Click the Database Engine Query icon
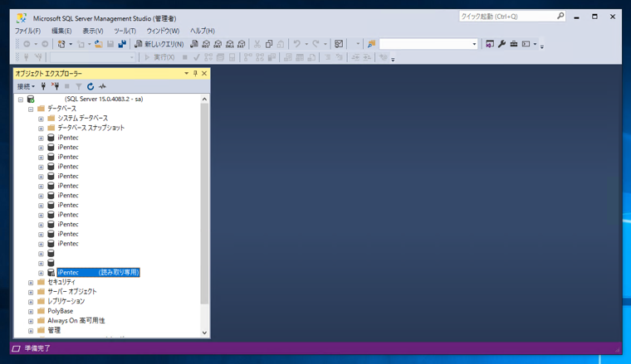The height and width of the screenshot is (364, 631). coord(194,44)
